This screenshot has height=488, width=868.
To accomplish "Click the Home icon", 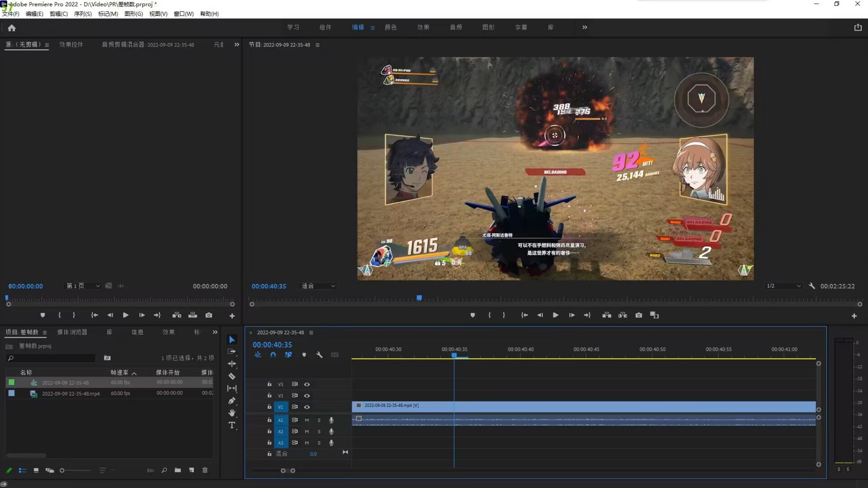I will tap(12, 28).
